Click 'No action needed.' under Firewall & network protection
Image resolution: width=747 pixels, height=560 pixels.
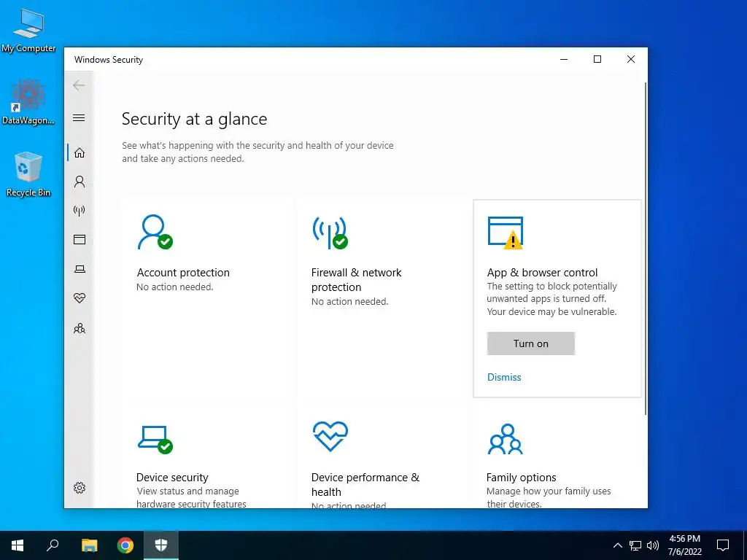coord(349,301)
